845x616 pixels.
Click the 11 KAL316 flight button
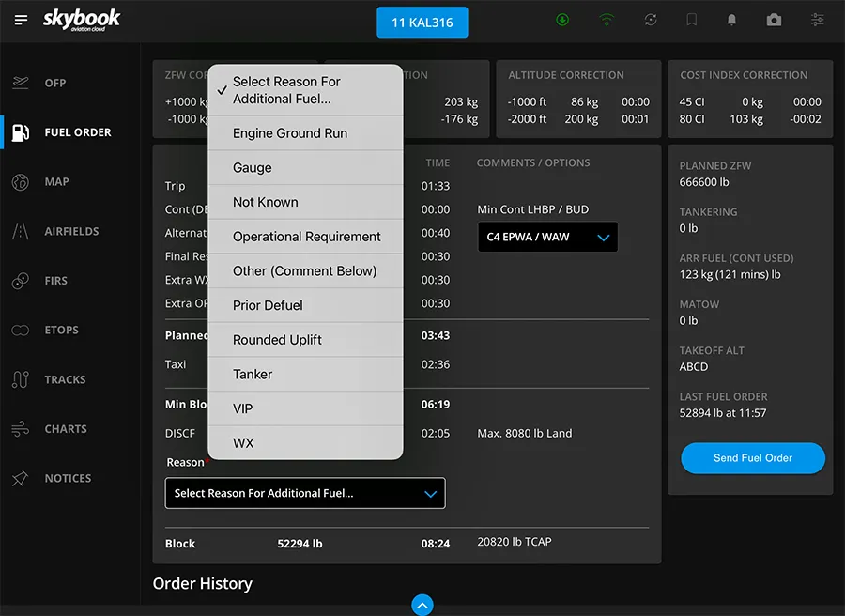422,22
